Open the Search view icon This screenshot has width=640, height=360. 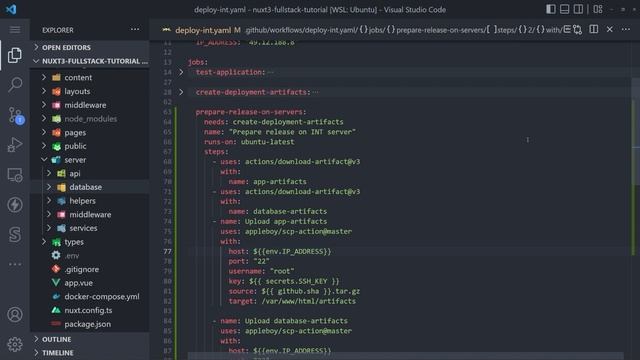[x=15, y=84]
